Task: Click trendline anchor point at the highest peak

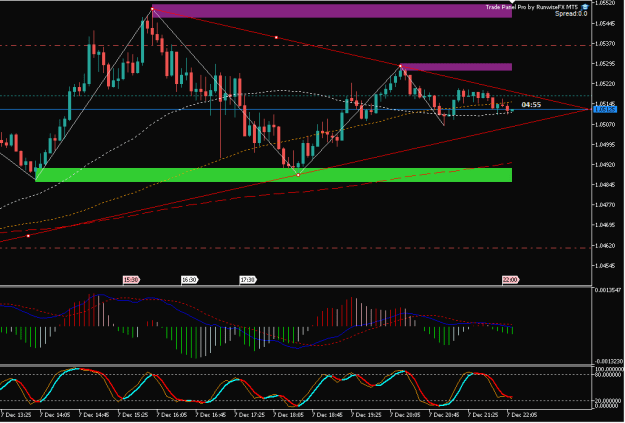Action: 152,9
